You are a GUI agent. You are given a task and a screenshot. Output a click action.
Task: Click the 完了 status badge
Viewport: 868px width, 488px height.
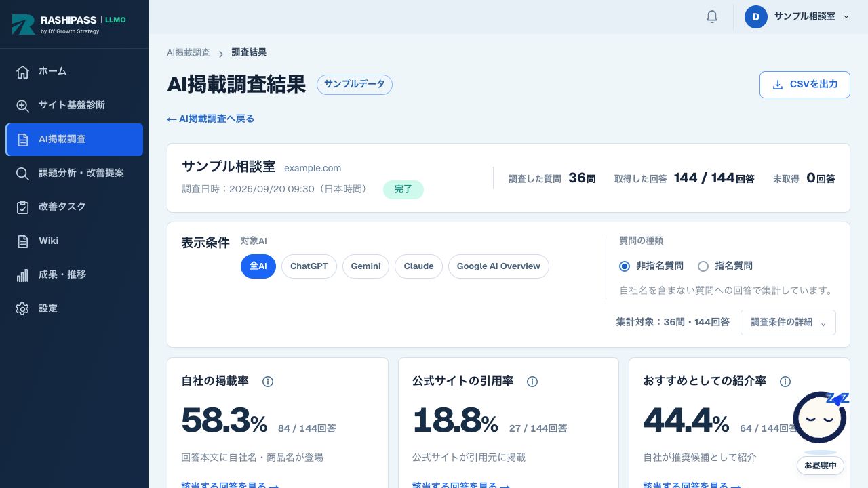(x=403, y=189)
